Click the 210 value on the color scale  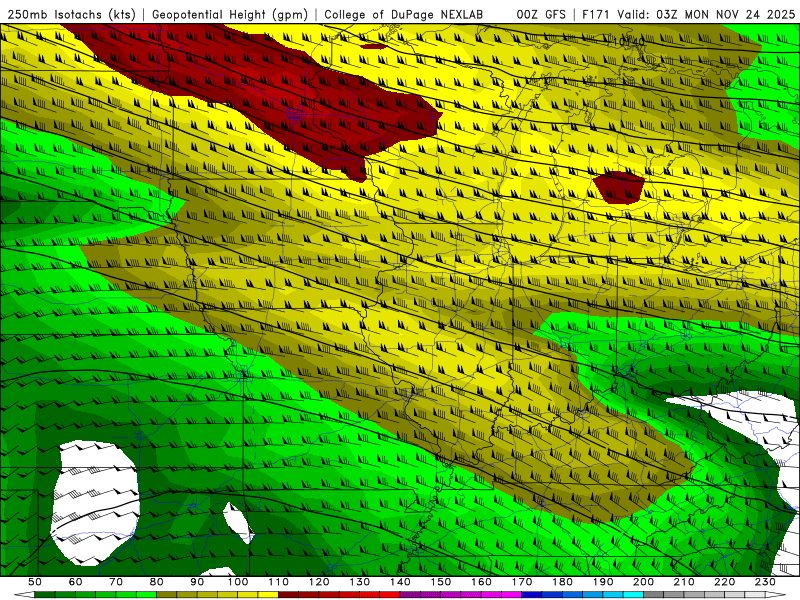684,582
